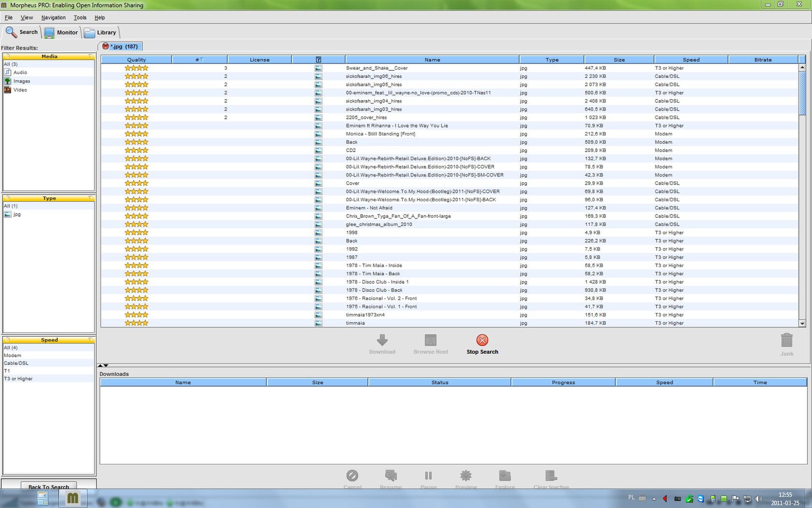This screenshot has width=812, height=508.
Task: Click the results list scrollbar down arrow
Action: point(802,323)
